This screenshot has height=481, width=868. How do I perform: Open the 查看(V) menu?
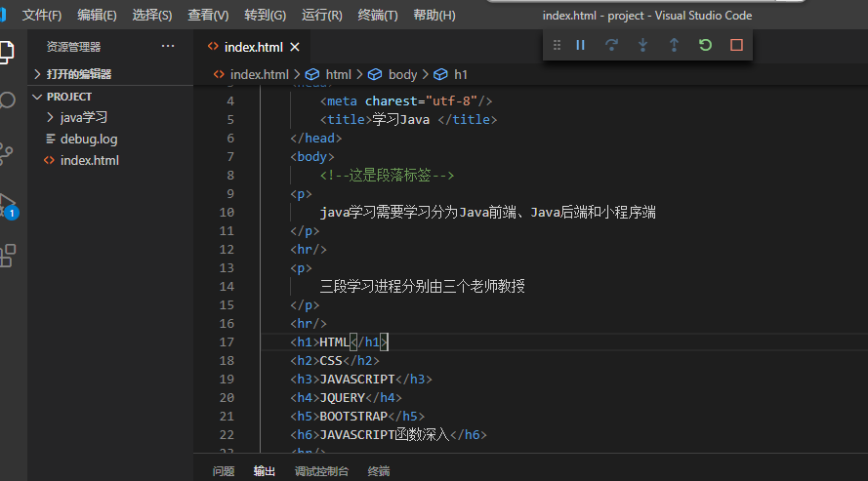[x=208, y=16]
